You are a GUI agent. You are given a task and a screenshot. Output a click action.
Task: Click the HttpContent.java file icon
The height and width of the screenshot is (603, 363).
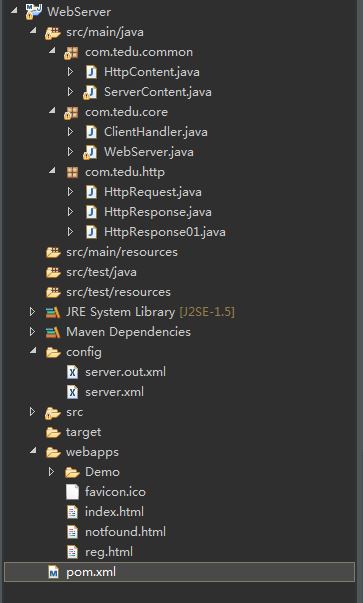click(x=91, y=72)
